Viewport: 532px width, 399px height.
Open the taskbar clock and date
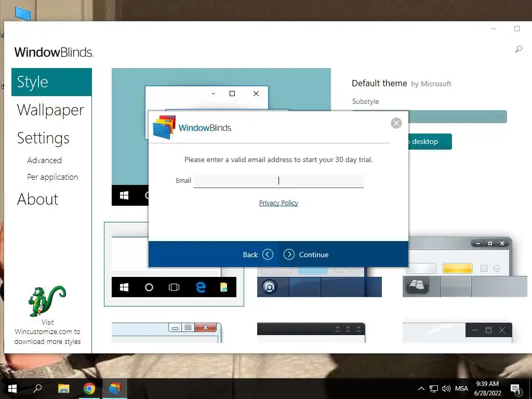coord(487,389)
